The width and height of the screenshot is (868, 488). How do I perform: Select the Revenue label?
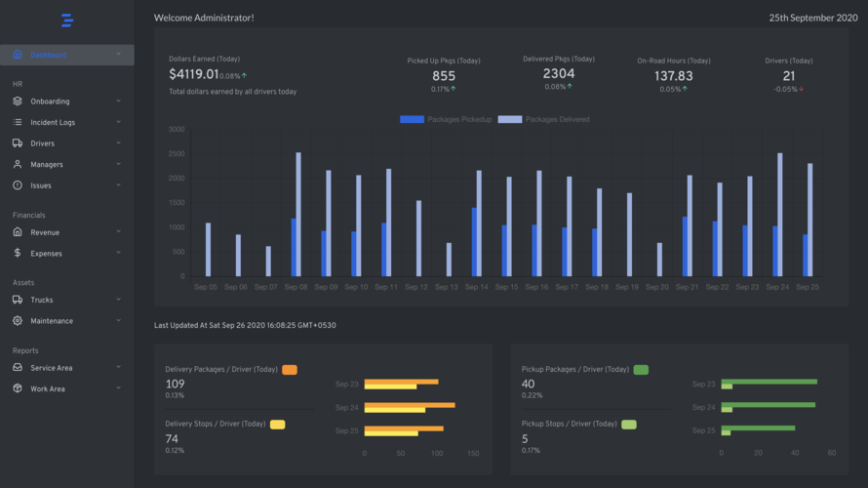[45, 232]
